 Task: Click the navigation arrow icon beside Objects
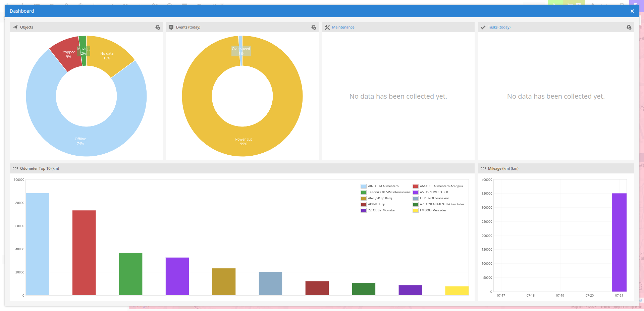coord(15,27)
